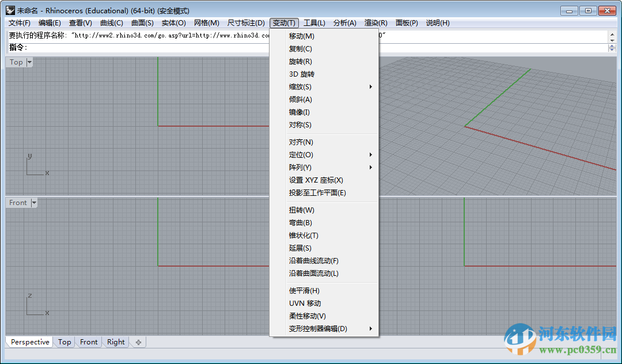Select UVN 移动 menu entry
This screenshot has height=364, width=622.
click(324, 304)
